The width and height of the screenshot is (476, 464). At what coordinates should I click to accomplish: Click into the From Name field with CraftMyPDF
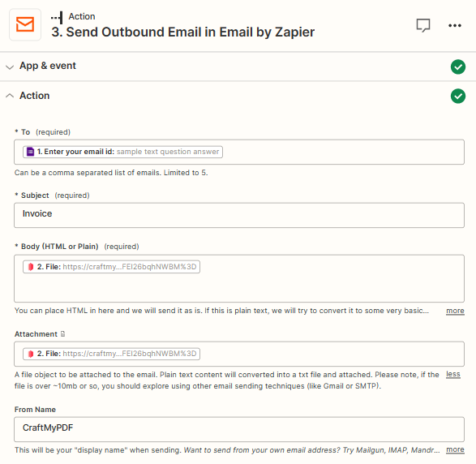click(239, 429)
